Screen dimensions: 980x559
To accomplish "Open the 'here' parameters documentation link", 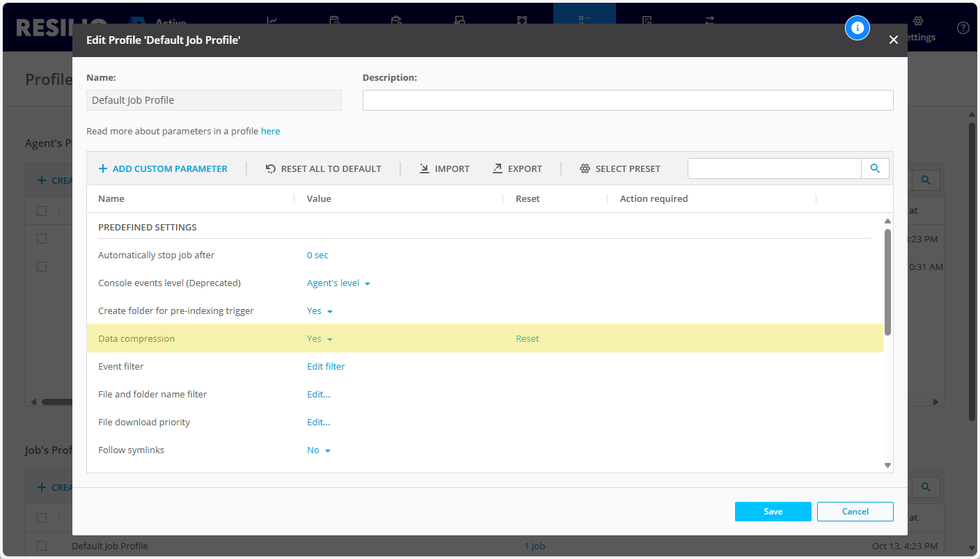I will pos(270,131).
